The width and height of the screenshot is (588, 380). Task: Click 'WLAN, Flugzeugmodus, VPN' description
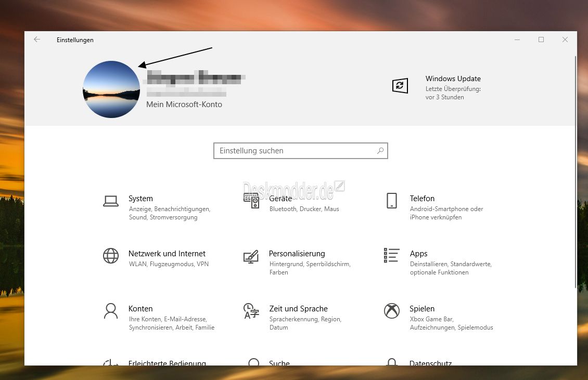[169, 264]
